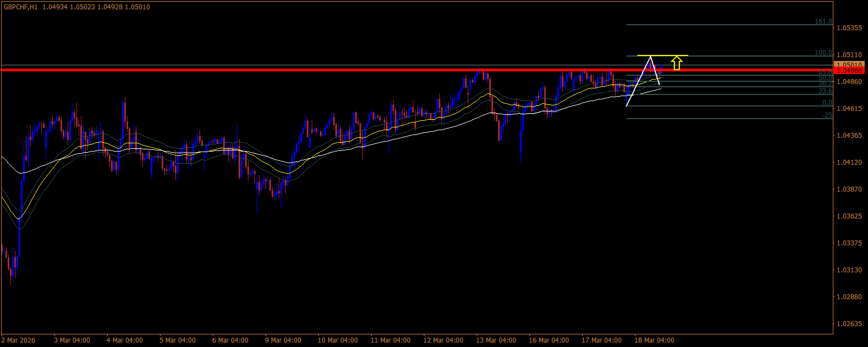The width and height of the screenshot is (868, 347).
Task: Select the short yellow horizontal line above arrow
Action: coord(662,55)
